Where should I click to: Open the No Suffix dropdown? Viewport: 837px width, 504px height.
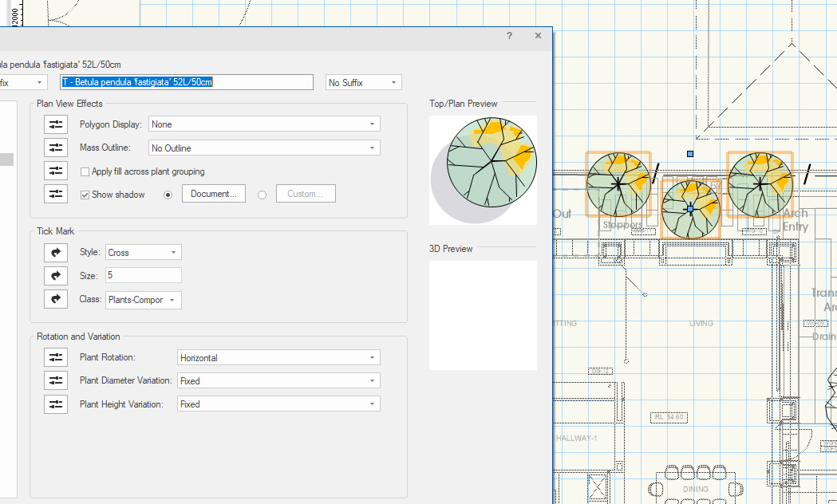point(363,83)
